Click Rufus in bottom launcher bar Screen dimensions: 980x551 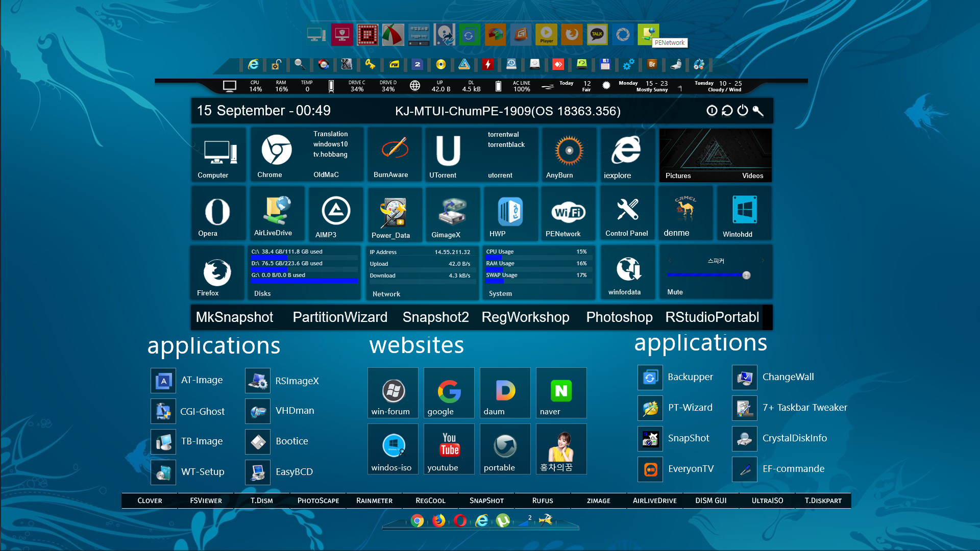click(x=543, y=500)
